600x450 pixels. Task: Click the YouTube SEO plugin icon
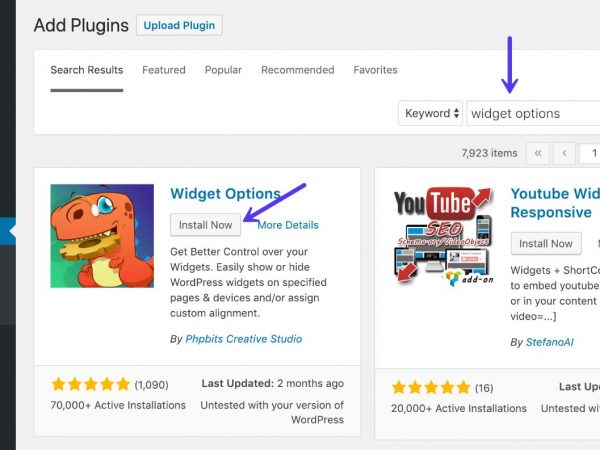(441, 236)
